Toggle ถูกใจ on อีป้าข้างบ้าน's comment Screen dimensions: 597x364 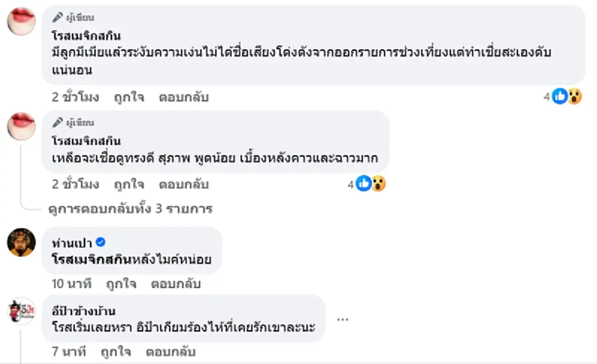click(116, 352)
